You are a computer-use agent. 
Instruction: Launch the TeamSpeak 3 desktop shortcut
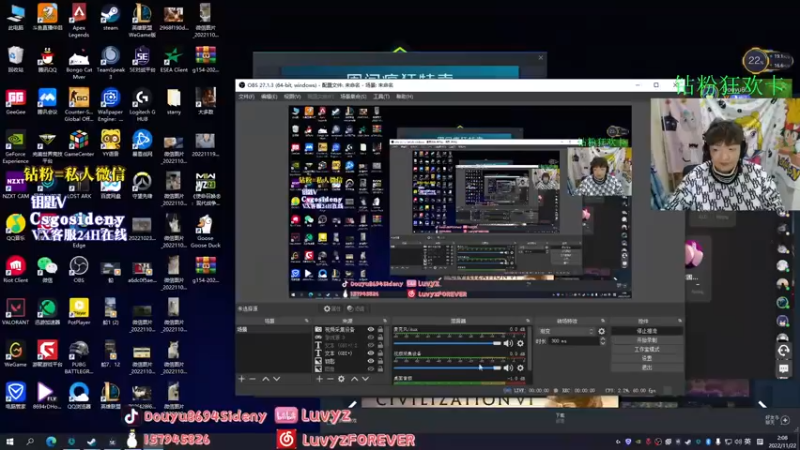tap(110, 62)
